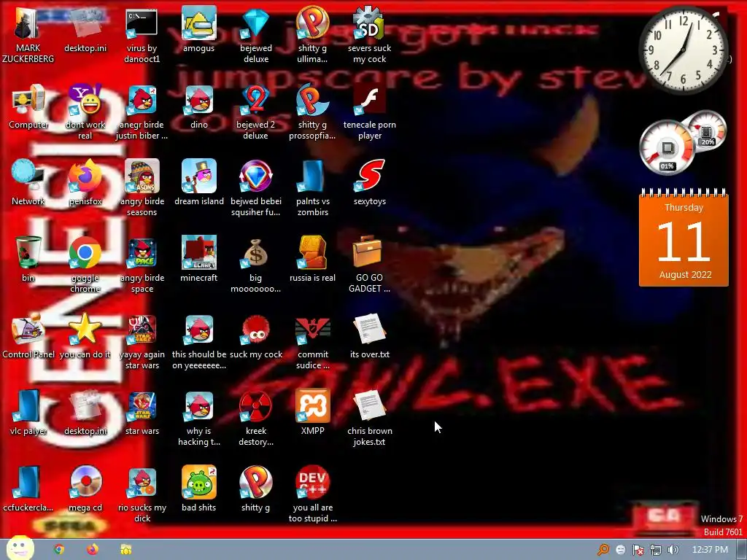The image size is (747, 560).
Task: Open the network tray icon
Action: point(656,550)
